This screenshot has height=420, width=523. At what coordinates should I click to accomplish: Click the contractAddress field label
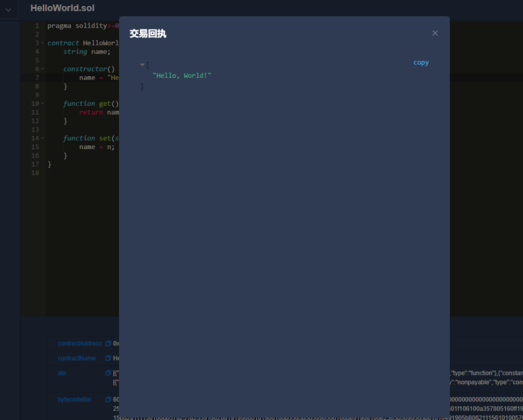[x=79, y=343]
